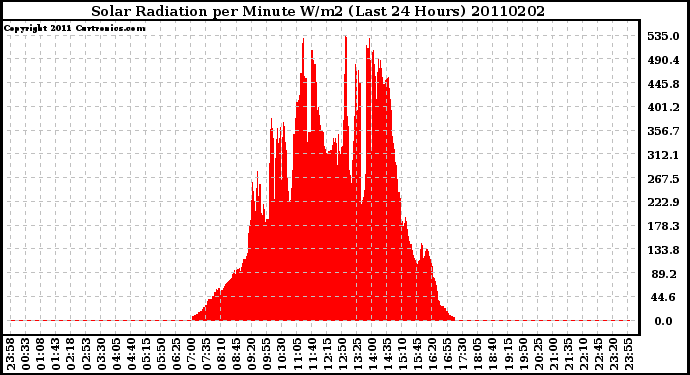
Task: Click the 17:30 time label
Action: [x=462, y=355]
